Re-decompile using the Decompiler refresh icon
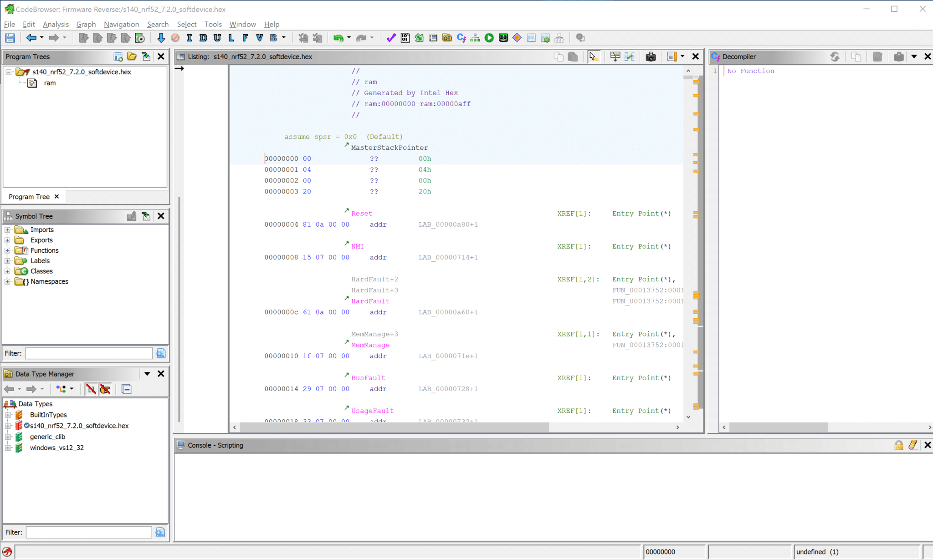The height and width of the screenshot is (560, 933). (x=836, y=56)
